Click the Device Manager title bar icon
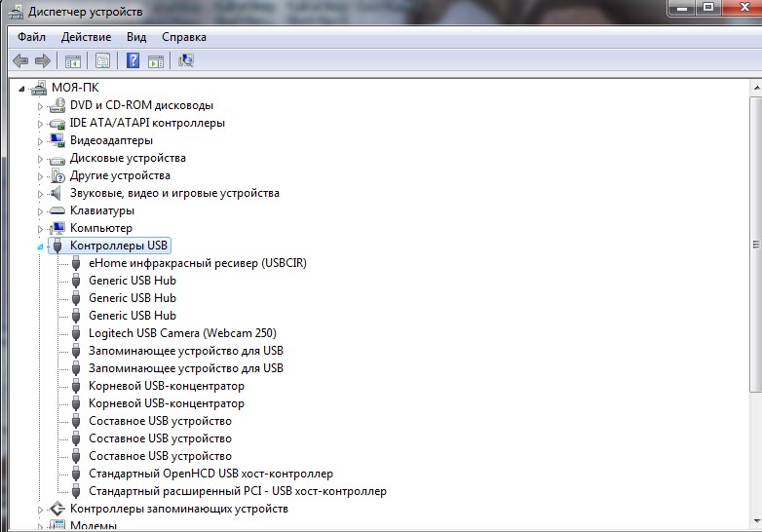 (16, 11)
